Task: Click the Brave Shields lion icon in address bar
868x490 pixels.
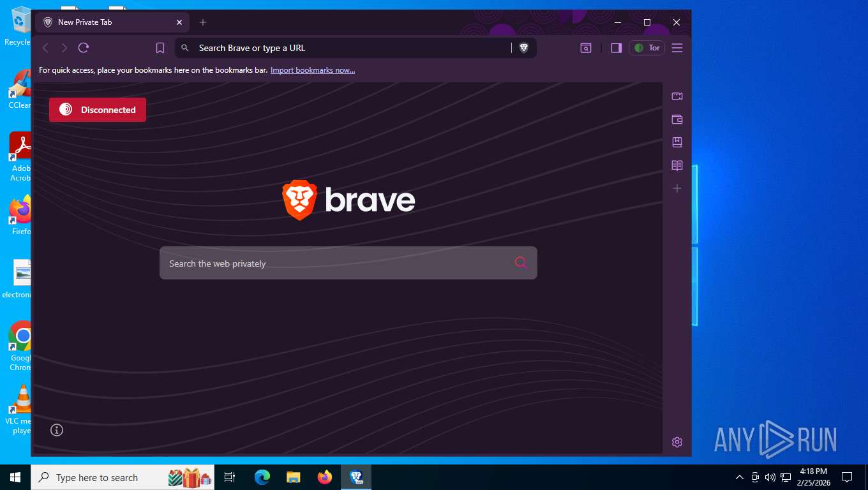Action: pos(524,48)
